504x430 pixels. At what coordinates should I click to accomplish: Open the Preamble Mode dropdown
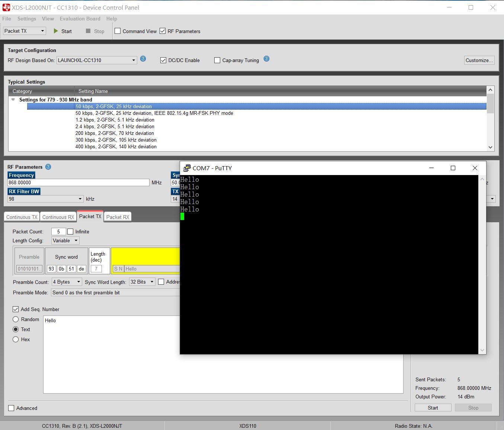pos(115,292)
